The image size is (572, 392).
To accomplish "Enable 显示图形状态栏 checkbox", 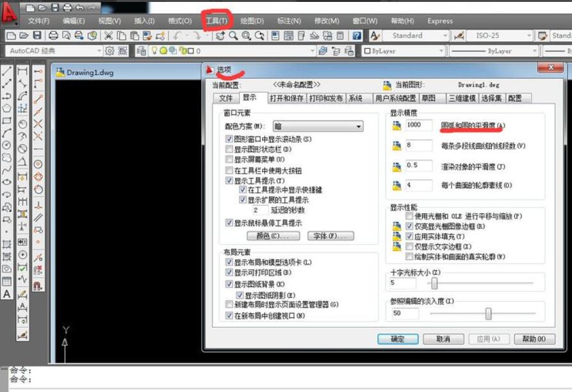I will point(229,149).
